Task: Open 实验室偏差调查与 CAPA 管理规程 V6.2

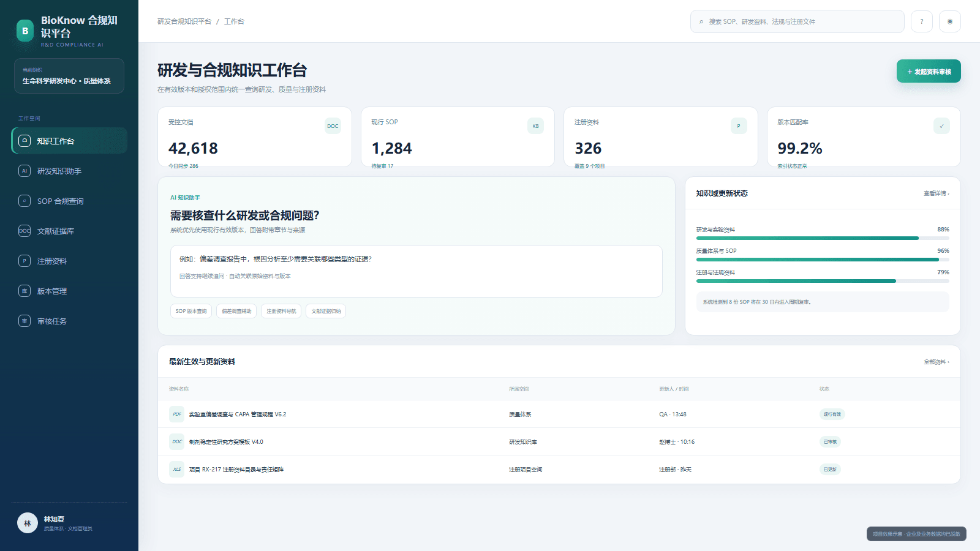Action: 238,414
